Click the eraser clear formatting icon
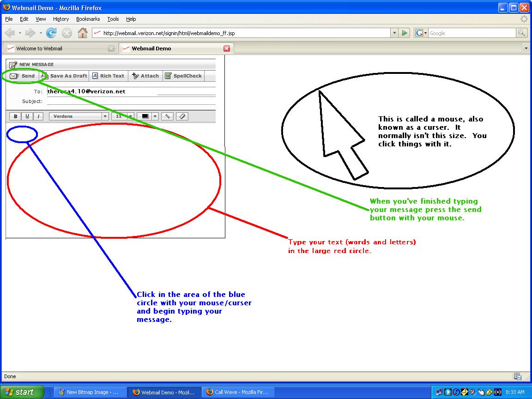The width and height of the screenshot is (532, 399). tap(182, 116)
